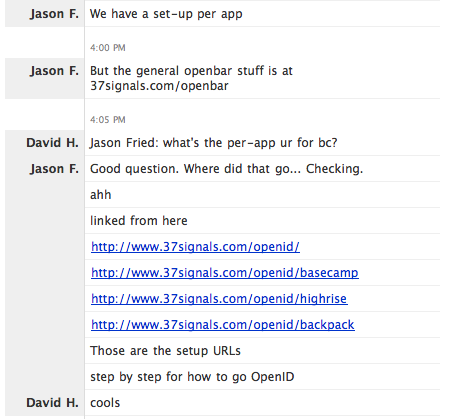The image size is (450, 419).
Task: Click the "cools" message from David H.
Action: pyautogui.click(x=105, y=403)
